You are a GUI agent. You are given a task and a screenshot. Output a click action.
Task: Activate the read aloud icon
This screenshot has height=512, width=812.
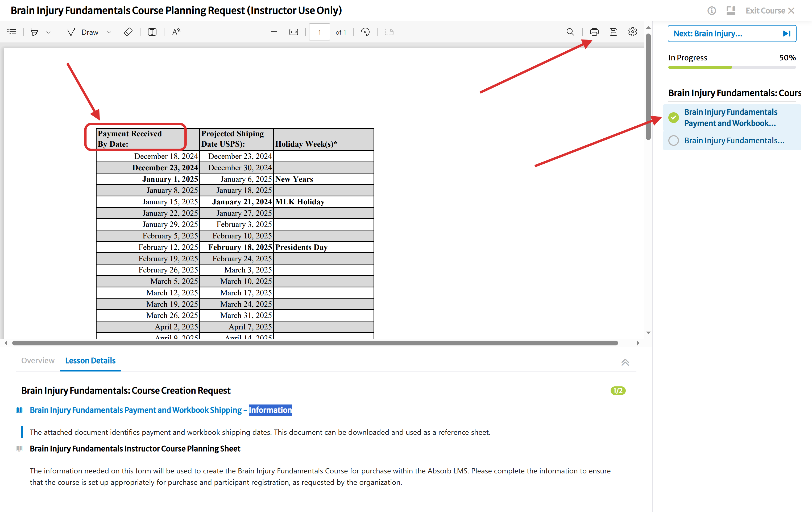[x=176, y=32]
